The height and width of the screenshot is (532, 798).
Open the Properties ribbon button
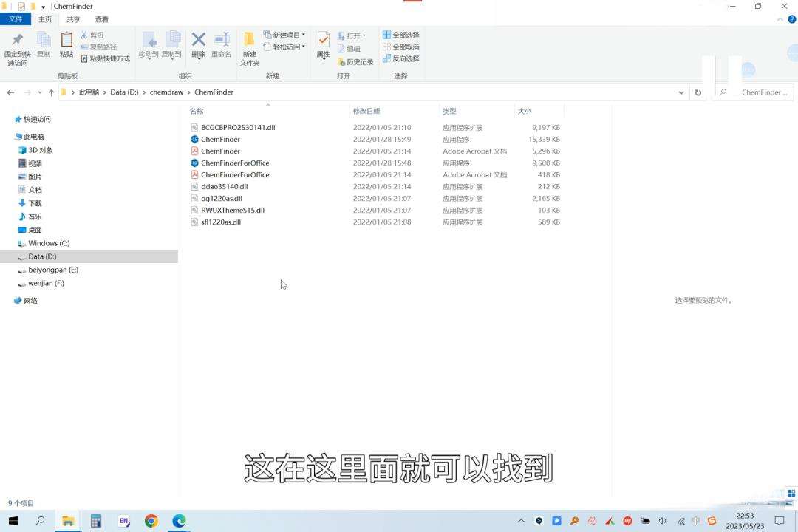point(323,45)
